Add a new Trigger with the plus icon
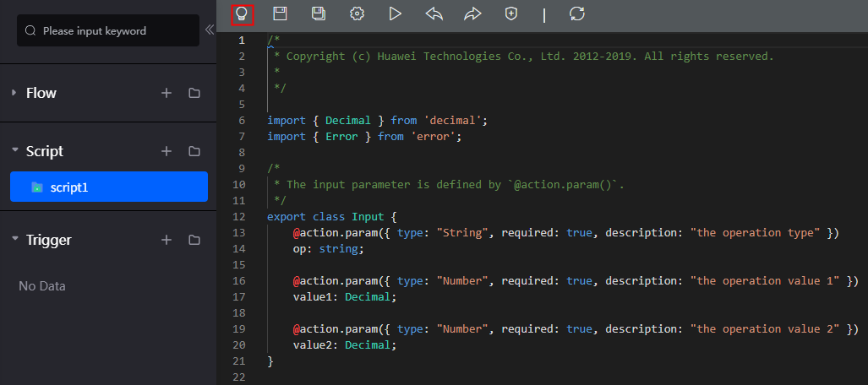The height and width of the screenshot is (385, 868). point(166,240)
